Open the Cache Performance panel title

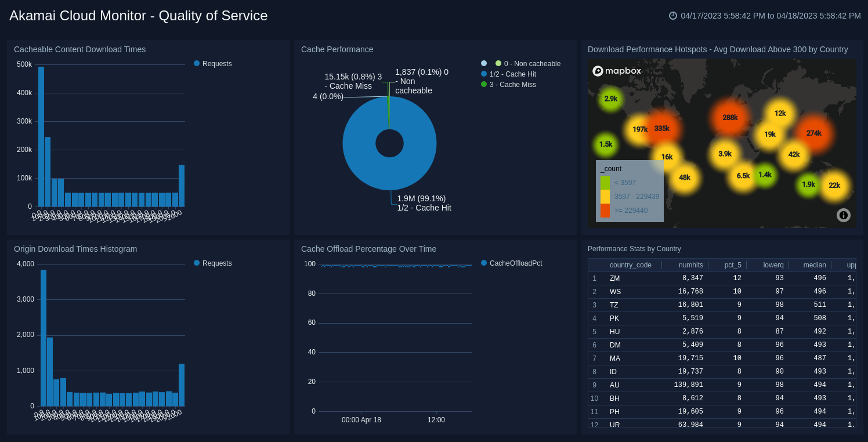(337, 49)
